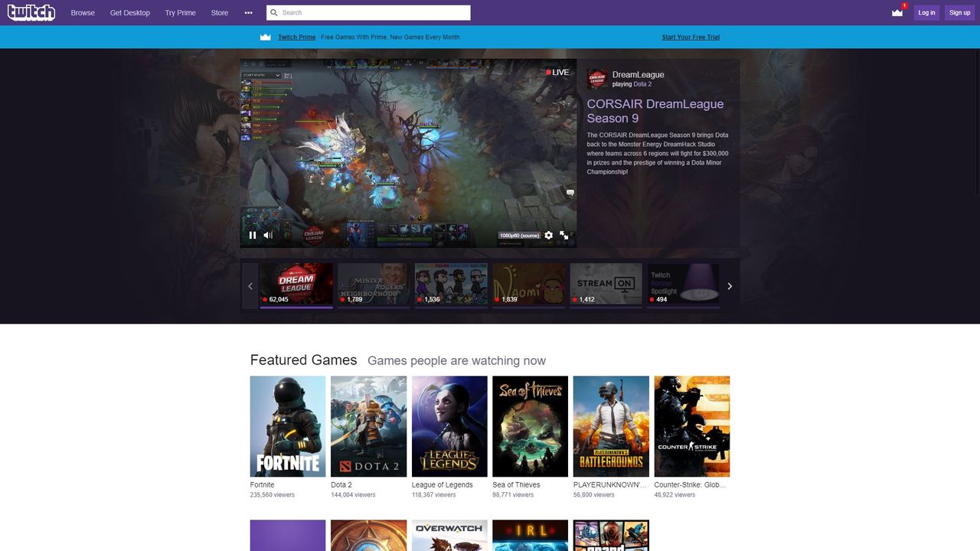Select the Naomi stream thumbnail
This screenshot has width=980, height=551.
pos(528,285)
